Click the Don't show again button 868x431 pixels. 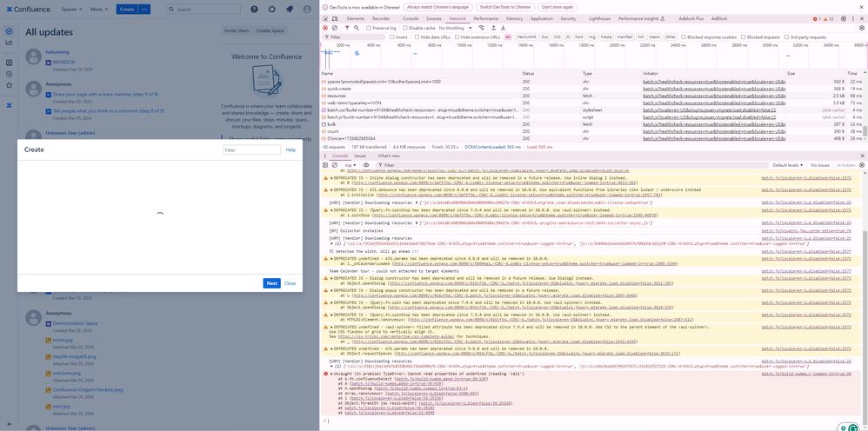[x=557, y=7]
